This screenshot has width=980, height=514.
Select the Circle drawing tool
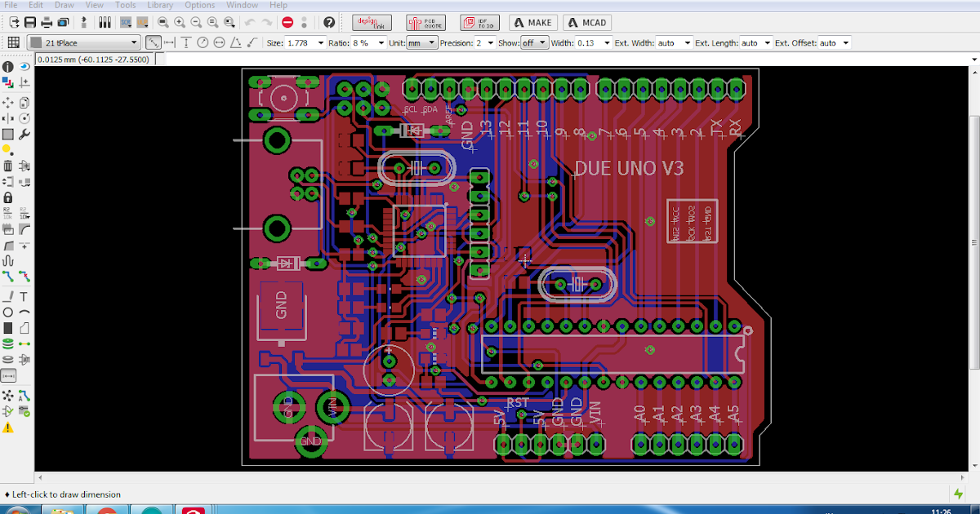pos(7,312)
